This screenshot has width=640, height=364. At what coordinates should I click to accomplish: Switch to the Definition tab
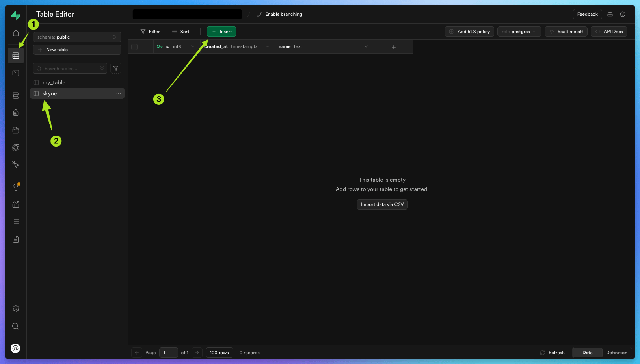click(617, 353)
